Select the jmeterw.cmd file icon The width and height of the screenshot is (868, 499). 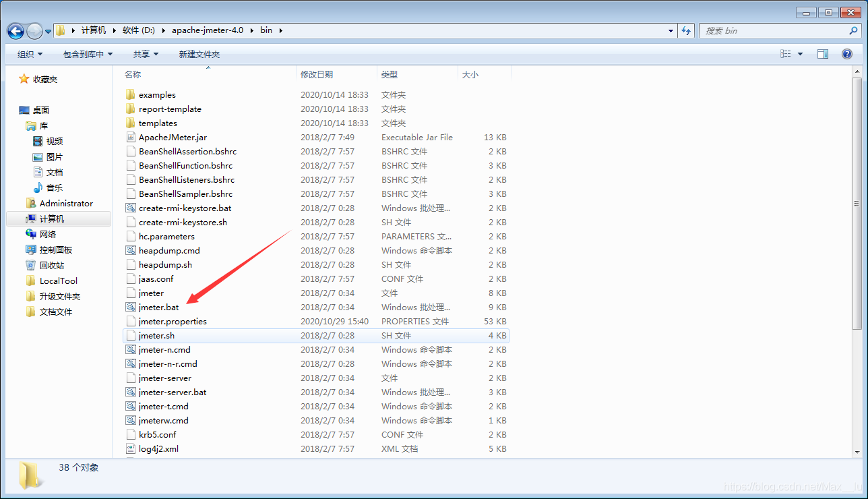coord(131,420)
